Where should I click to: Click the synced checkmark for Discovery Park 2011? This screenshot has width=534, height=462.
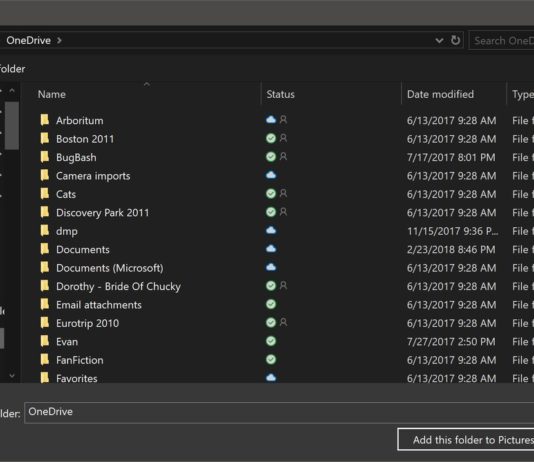click(271, 212)
